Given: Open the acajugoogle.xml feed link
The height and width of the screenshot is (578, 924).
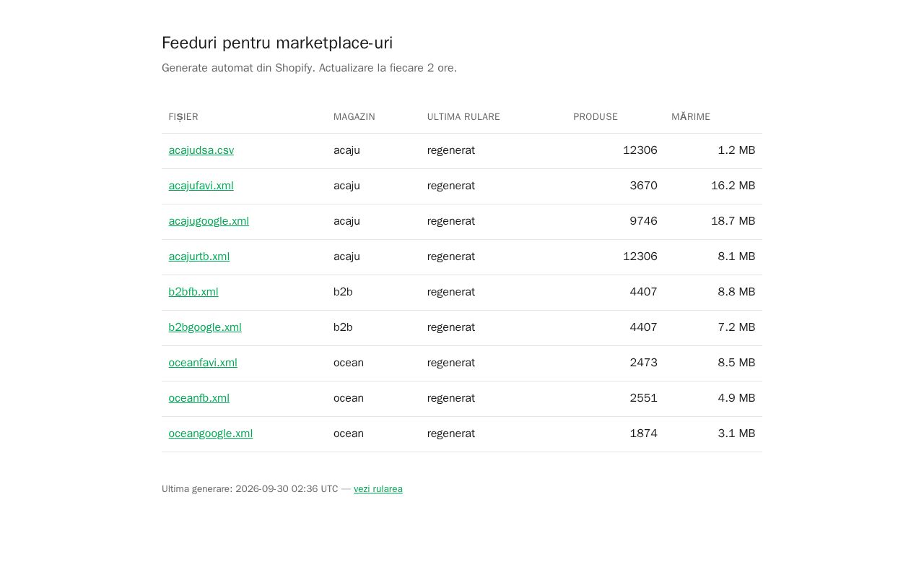Looking at the screenshot, I should [x=209, y=221].
